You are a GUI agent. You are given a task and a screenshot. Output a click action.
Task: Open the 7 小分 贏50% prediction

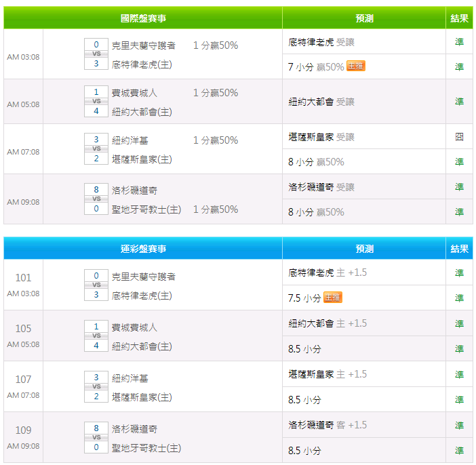coord(316,67)
